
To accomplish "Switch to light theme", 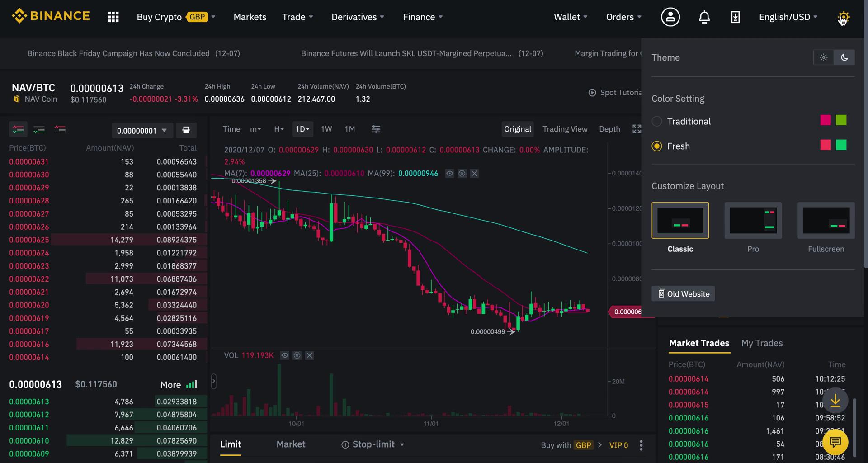I will pos(823,57).
